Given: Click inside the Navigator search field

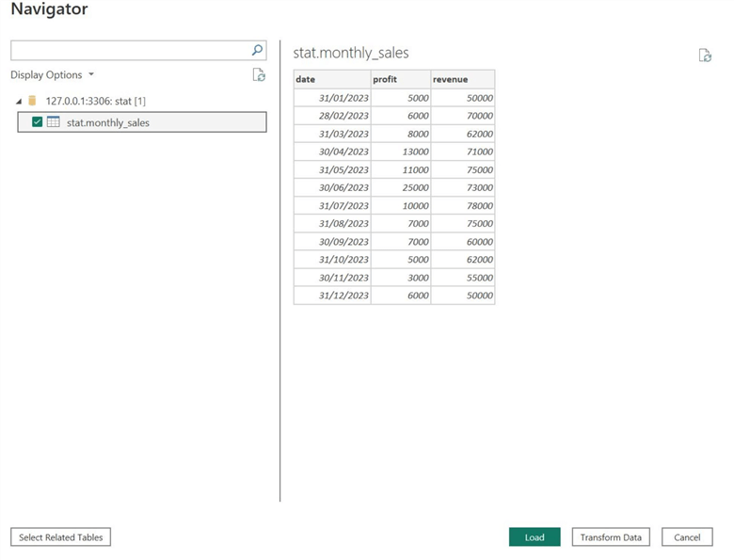Looking at the screenshot, I should click(x=130, y=51).
